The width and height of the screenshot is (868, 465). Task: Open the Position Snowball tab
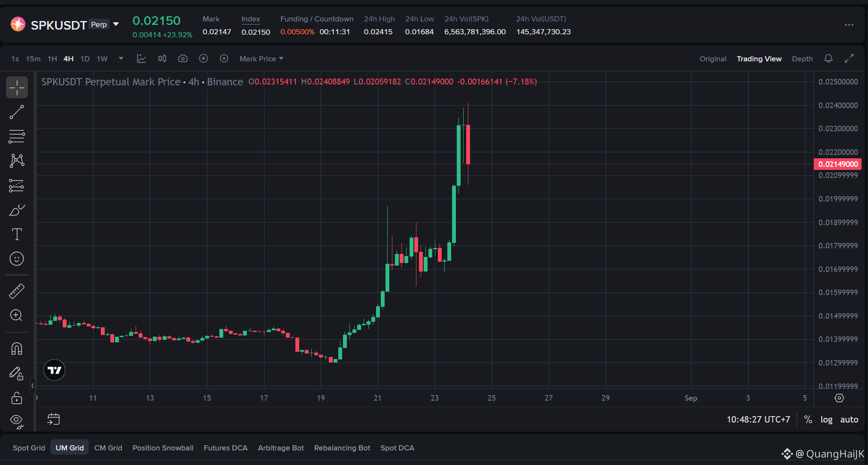163,448
